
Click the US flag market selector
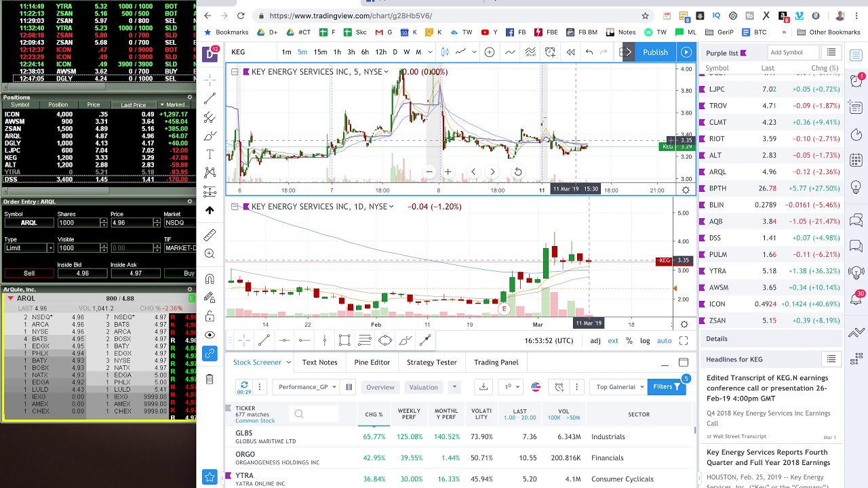pos(536,387)
